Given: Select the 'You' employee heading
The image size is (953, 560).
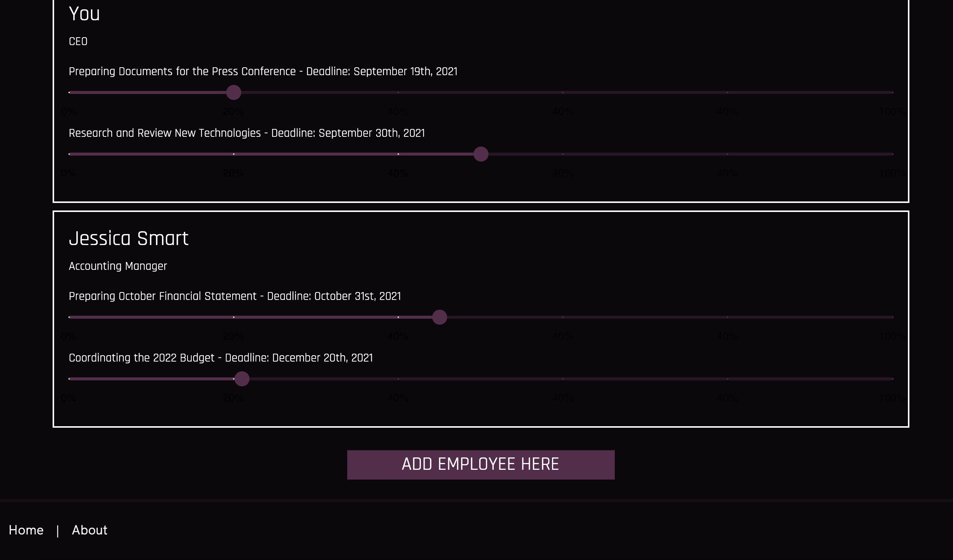Looking at the screenshot, I should click(84, 14).
